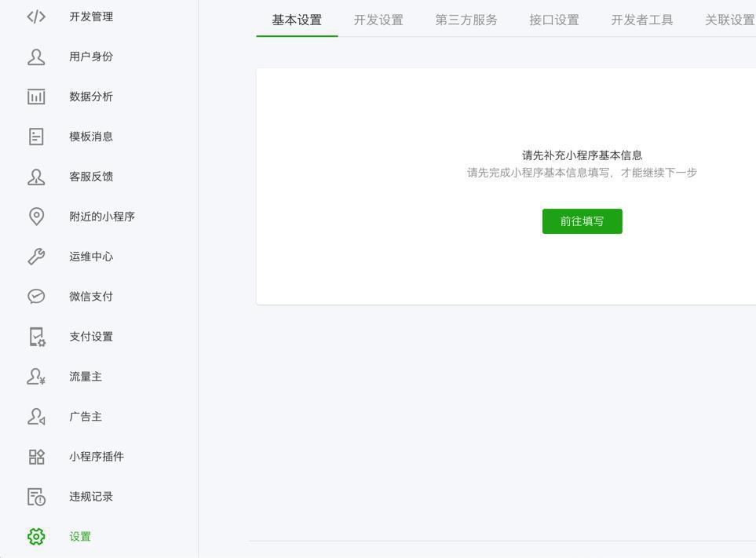Click the person icon beside 用户身份

36,57
